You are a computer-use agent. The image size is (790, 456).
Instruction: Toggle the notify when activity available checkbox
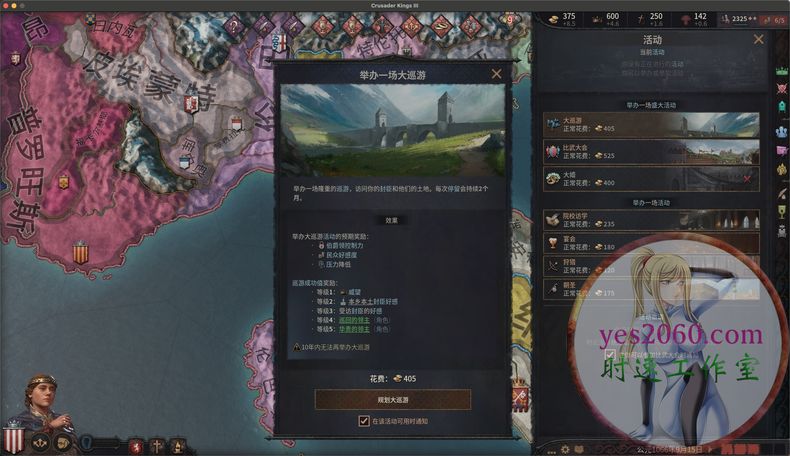click(x=364, y=421)
